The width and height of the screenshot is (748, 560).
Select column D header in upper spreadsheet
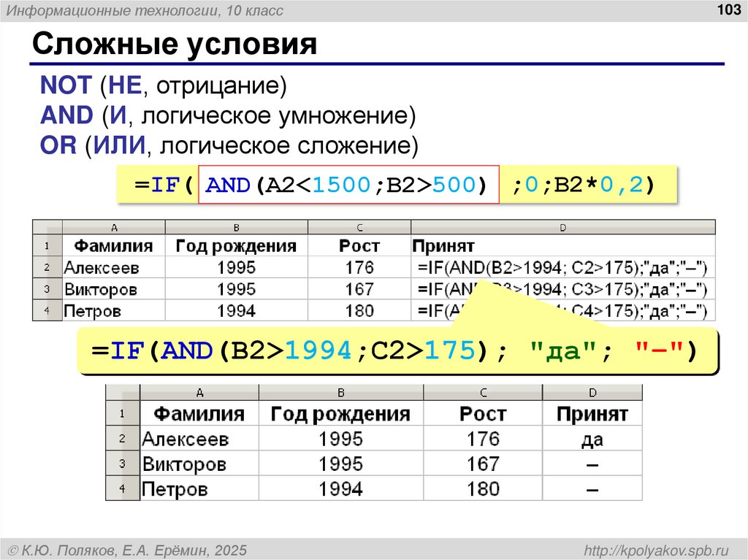pyautogui.click(x=563, y=227)
